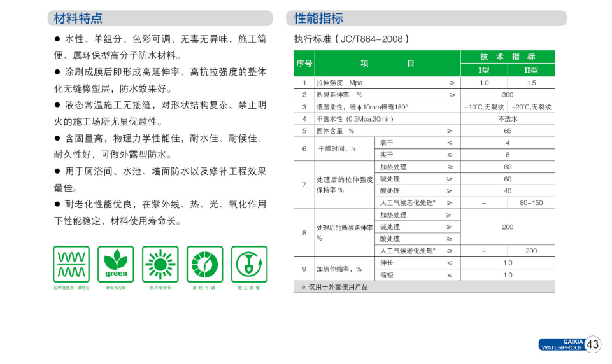Click the 性能指标 section heading
Image resolution: width=612 pixels, height=364 pixels.
pyautogui.click(x=318, y=18)
